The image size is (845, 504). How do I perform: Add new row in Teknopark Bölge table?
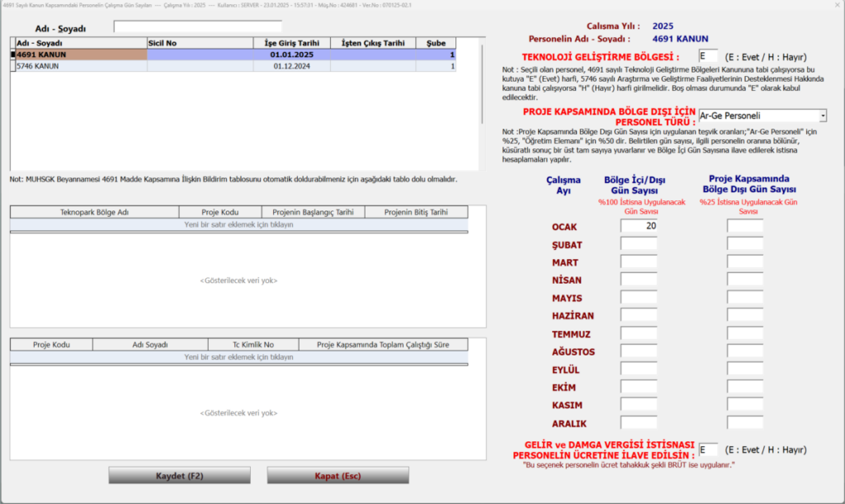click(x=238, y=224)
